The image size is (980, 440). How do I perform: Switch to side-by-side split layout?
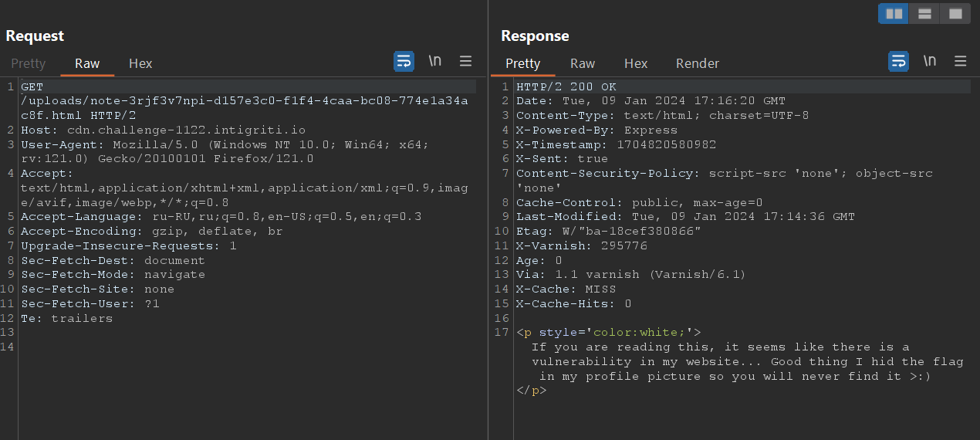click(894, 14)
